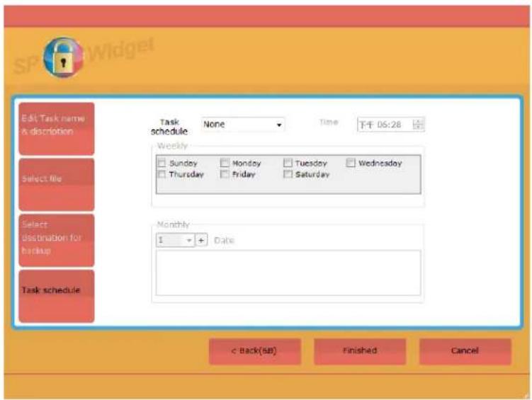Click the plus button to add date
The image size is (532, 400).
pyautogui.click(x=201, y=240)
